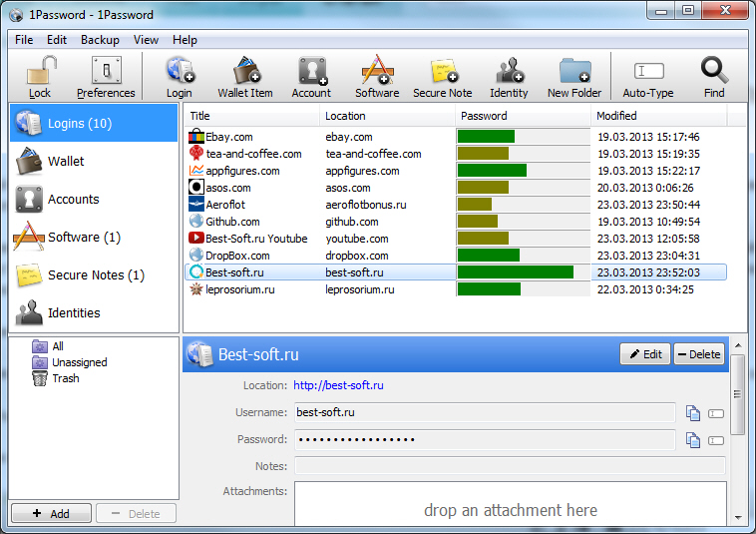Open the View menu

pyautogui.click(x=146, y=40)
